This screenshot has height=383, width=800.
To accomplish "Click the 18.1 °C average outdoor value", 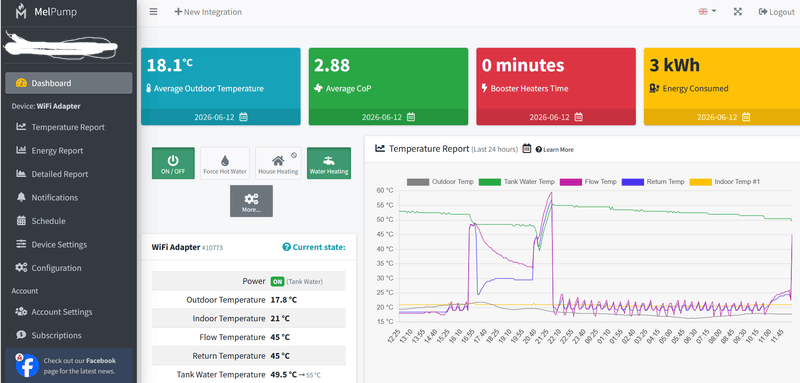I will click(170, 65).
